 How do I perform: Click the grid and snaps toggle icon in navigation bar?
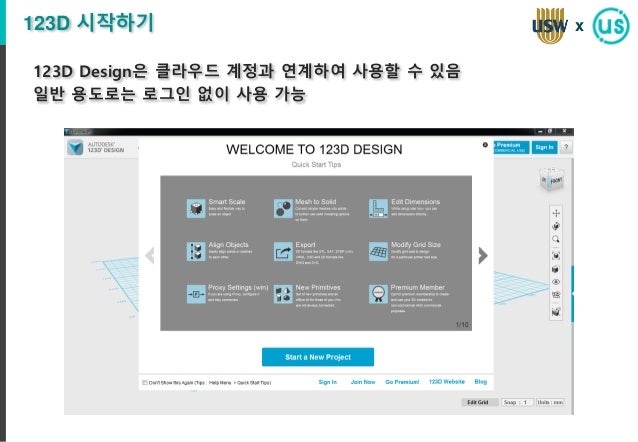(x=556, y=295)
